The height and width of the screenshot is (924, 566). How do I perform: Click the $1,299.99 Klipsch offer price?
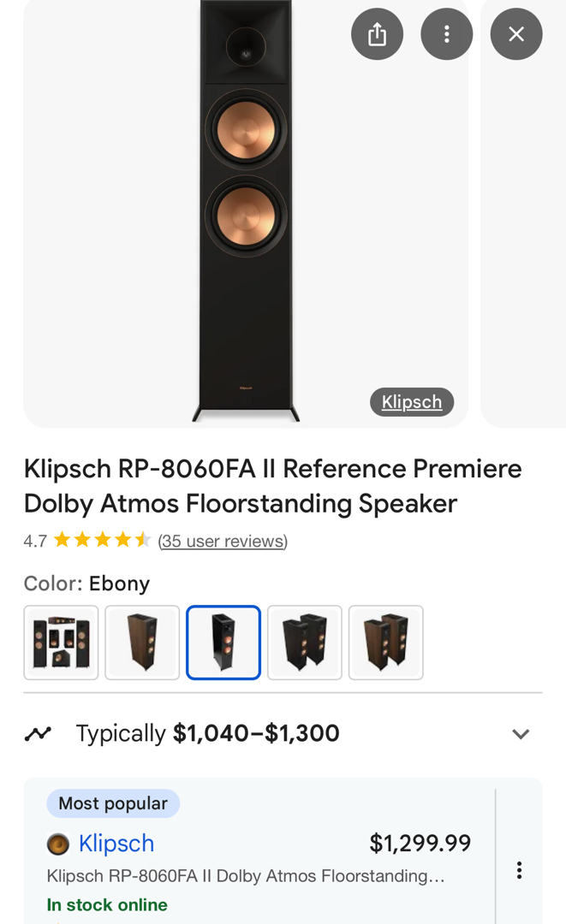coord(420,844)
